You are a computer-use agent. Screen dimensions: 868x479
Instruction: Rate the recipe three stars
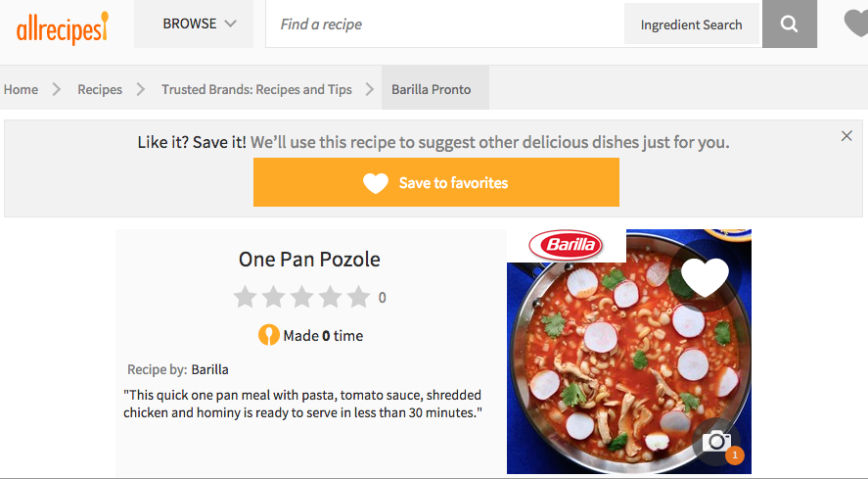302,297
